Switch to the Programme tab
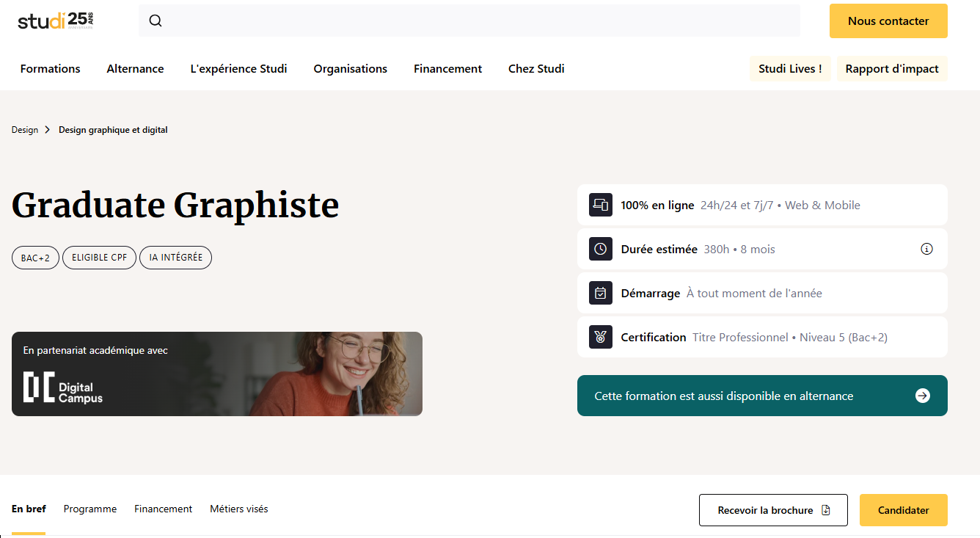 pos(90,509)
